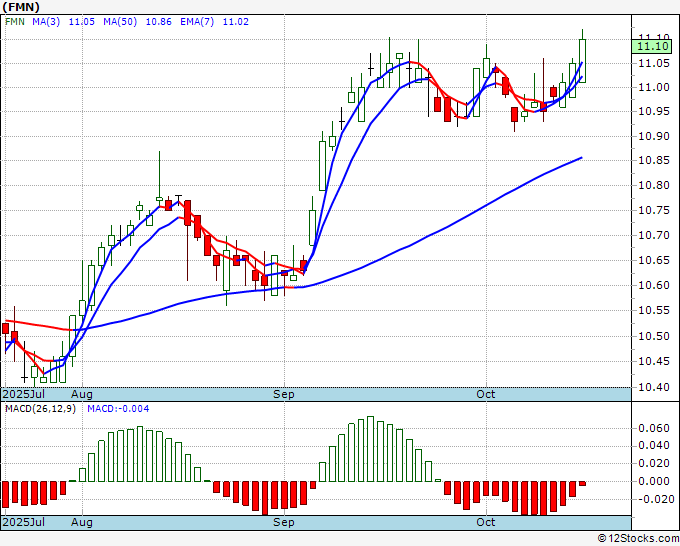Image resolution: width=680 pixels, height=546 pixels.
Task: Click the MACD:-0.004 value readout
Action: point(118,409)
